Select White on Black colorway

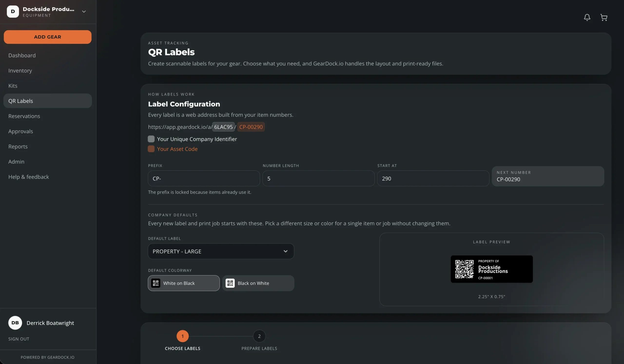pos(184,283)
